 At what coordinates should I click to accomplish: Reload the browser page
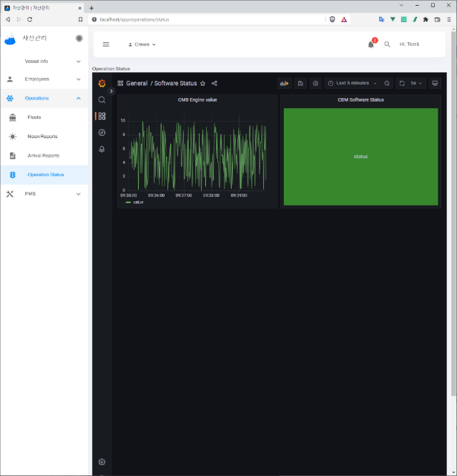(30, 19)
